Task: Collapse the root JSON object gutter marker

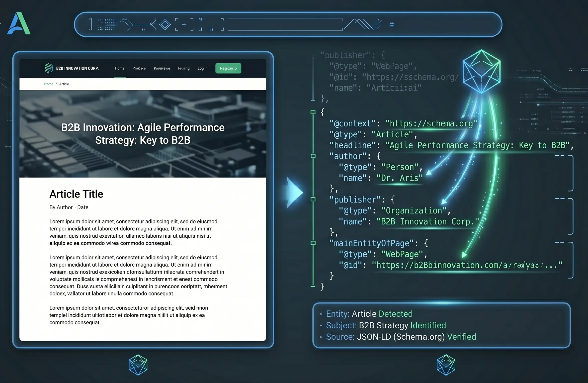Action: point(313,112)
